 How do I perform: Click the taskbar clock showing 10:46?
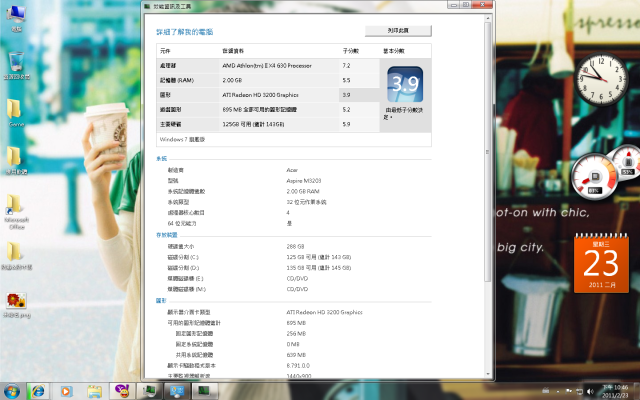(616, 391)
